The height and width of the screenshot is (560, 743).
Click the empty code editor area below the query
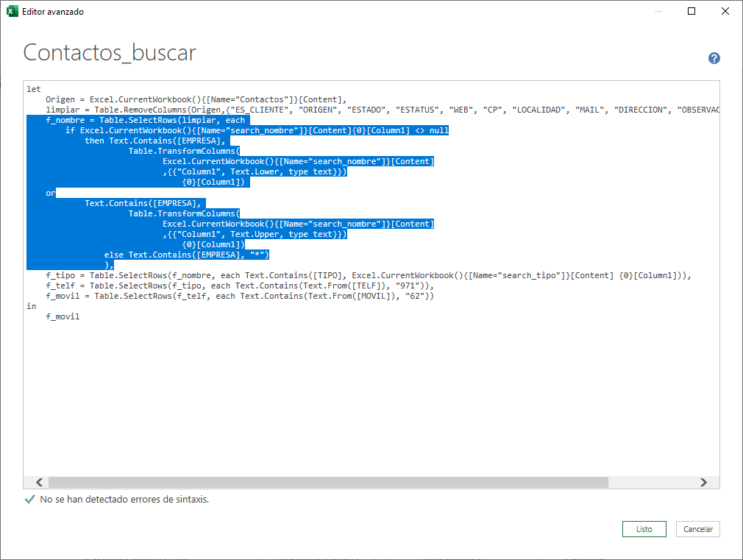coord(371,398)
